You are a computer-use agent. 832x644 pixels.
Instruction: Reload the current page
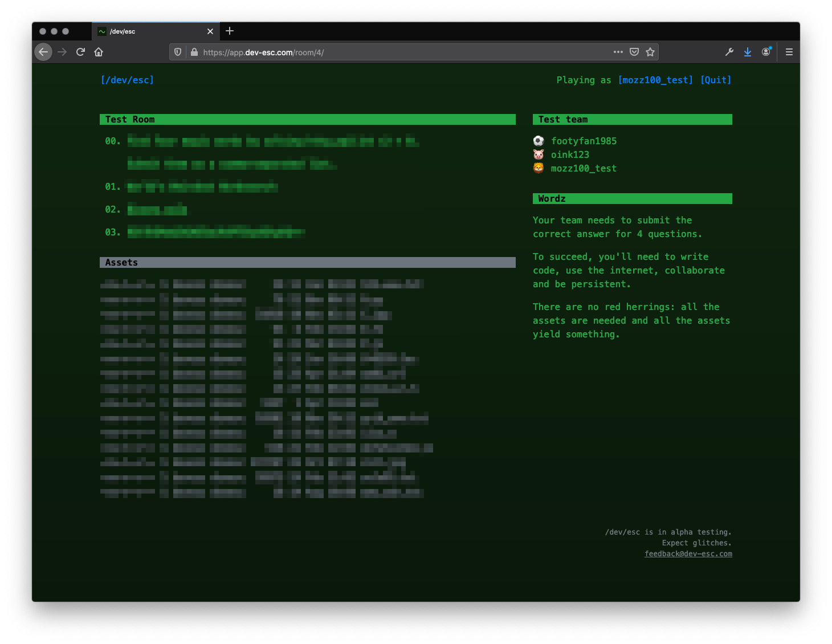point(80,52)
